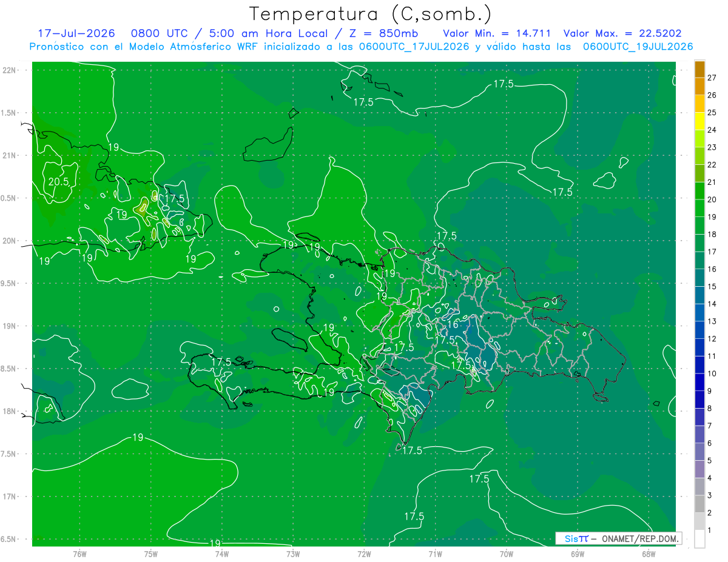This screenshot has width=728, height=562.
Task: Select the 'Z = 850mb' level text
Action: pos(384,33)
